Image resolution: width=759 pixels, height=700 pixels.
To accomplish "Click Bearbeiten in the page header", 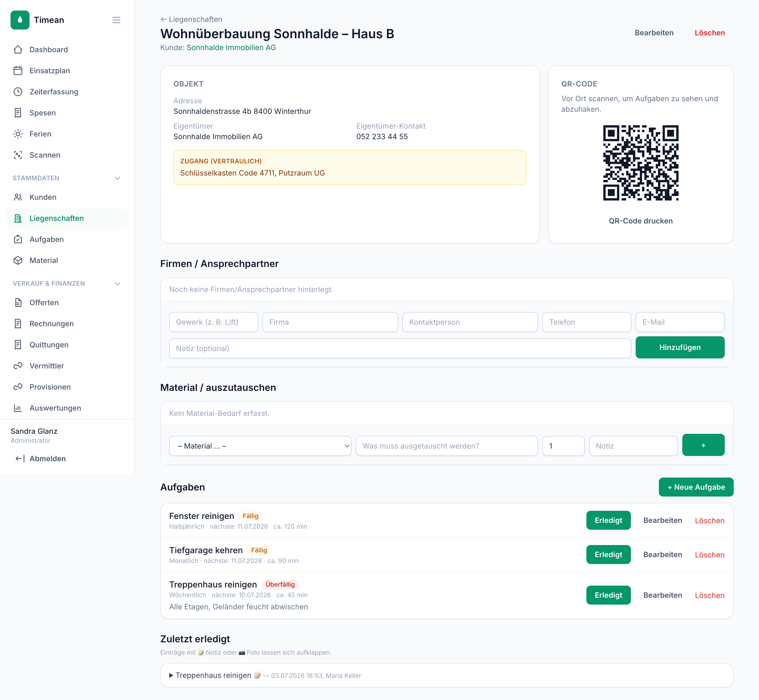I will point(654,33).
